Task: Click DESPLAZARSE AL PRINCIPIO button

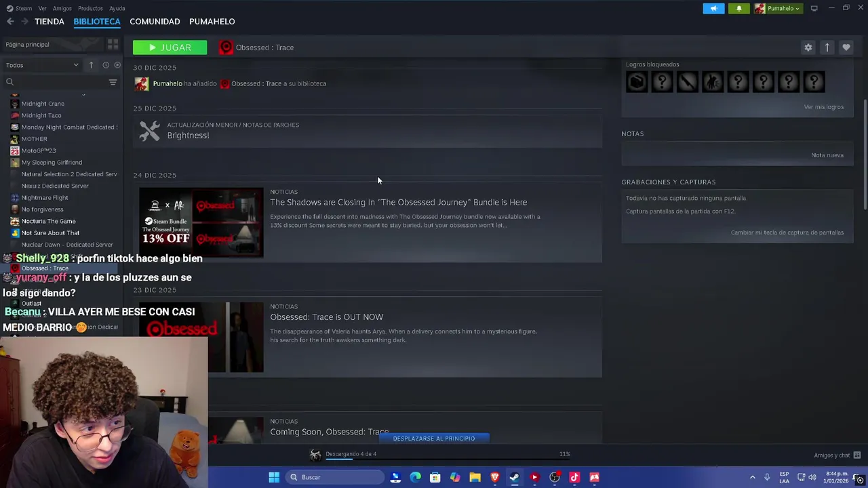Action: click(434, 439)
